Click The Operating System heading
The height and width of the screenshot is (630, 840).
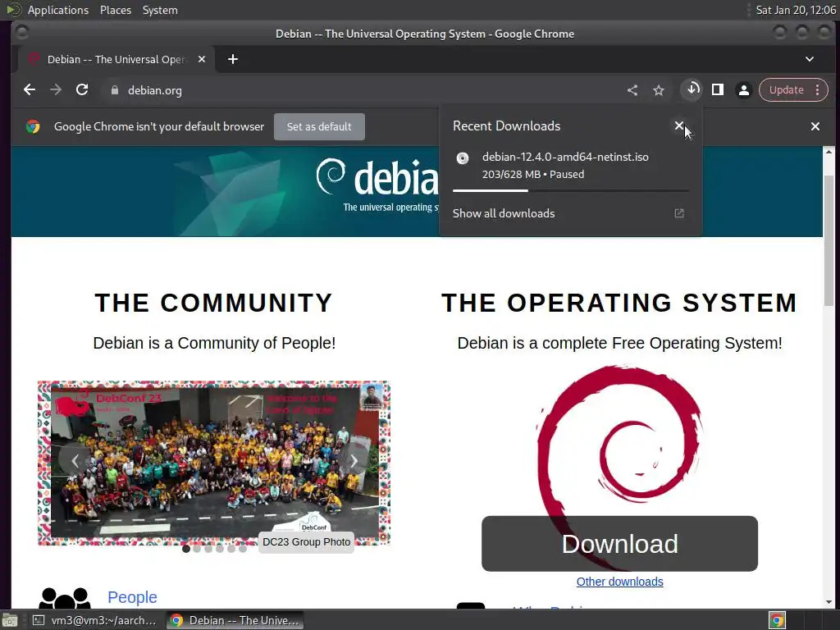tap(619, 303)
